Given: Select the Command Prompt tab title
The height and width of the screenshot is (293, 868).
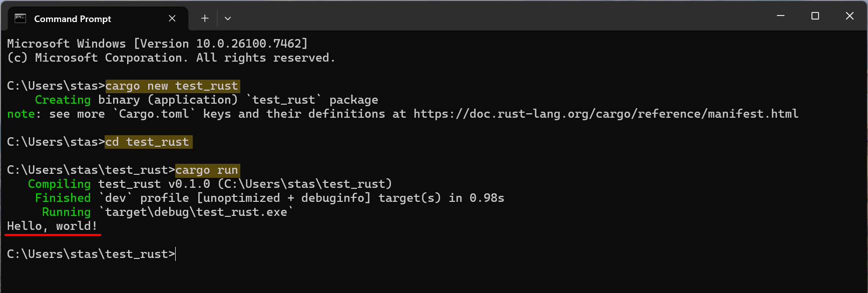Looking at the screenshot, I should (73, 19).
